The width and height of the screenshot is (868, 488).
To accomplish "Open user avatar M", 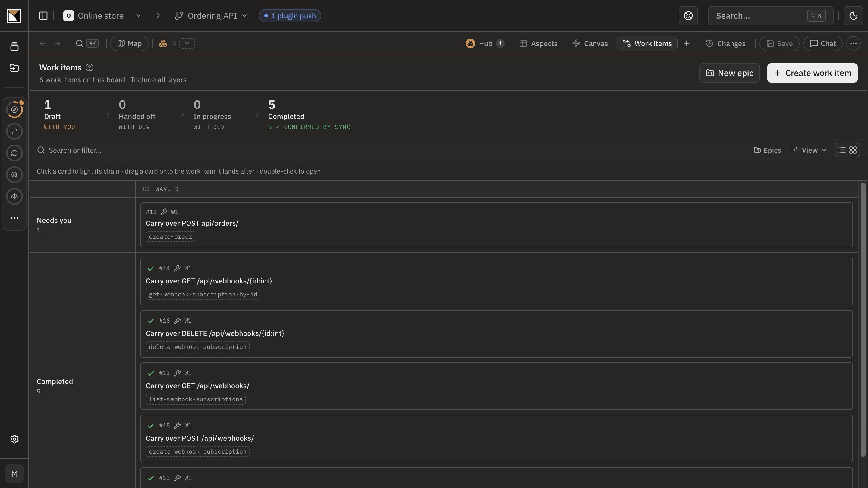I will pyautogui.click(x=14, y=474).
